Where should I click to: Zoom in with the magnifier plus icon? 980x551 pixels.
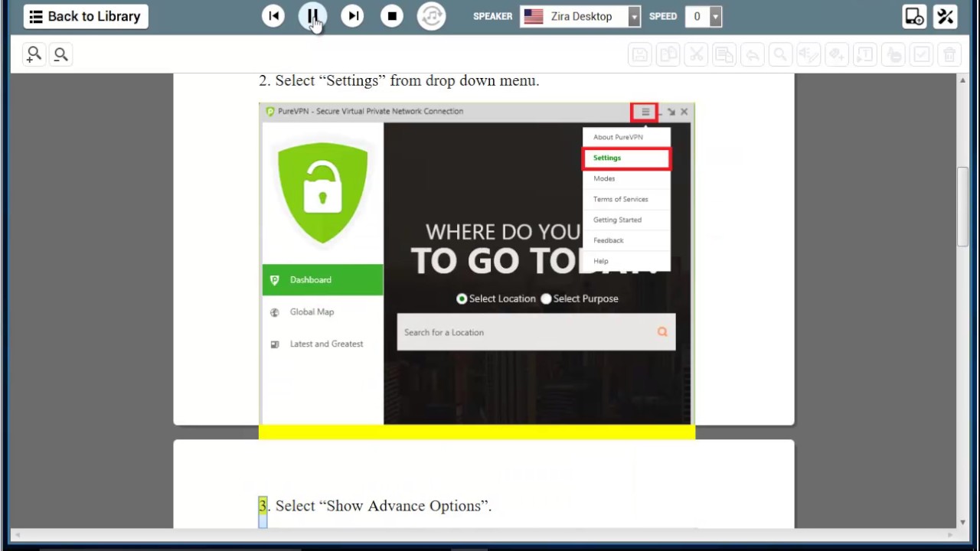click(34, 54)
